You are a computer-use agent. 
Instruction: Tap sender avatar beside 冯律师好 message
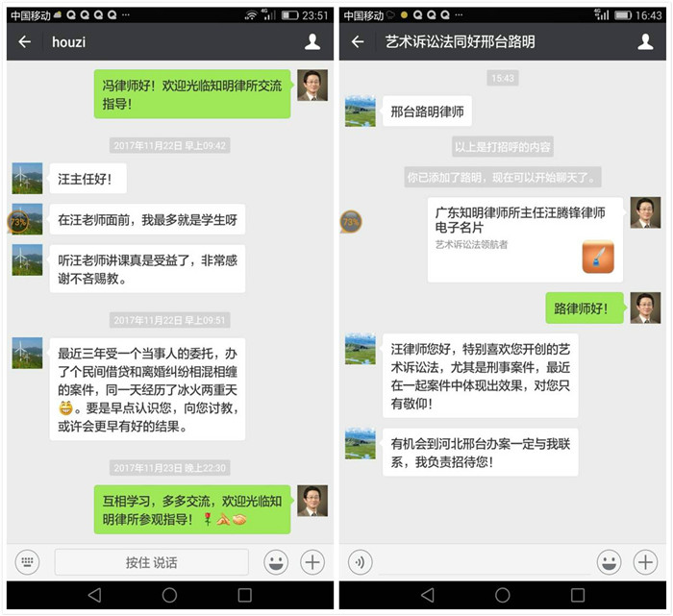click(312, 85)
